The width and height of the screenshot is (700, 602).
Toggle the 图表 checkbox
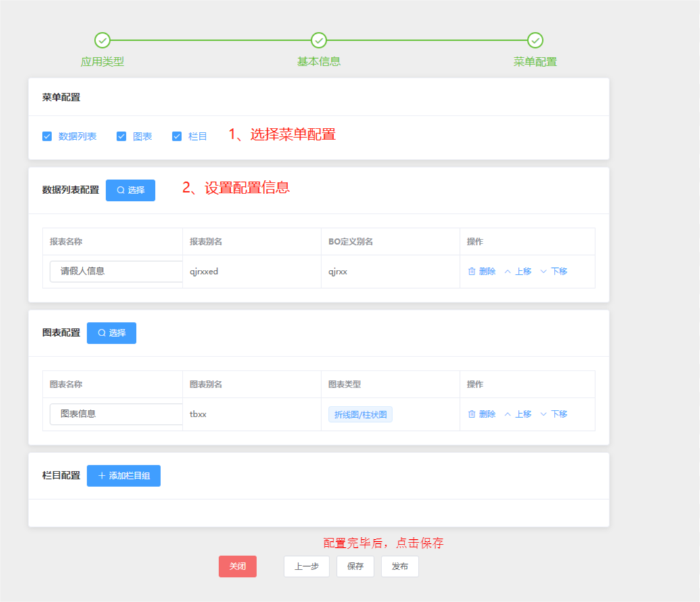point(122,136)
